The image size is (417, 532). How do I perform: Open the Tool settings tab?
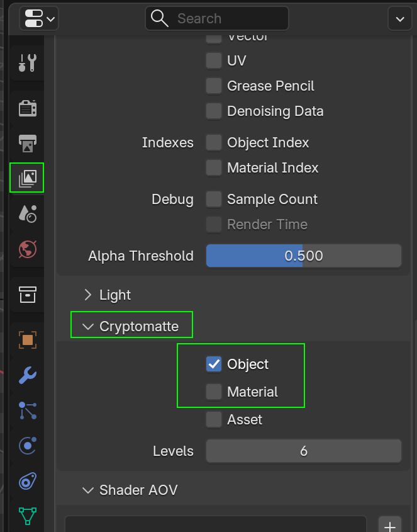(27, 62)
